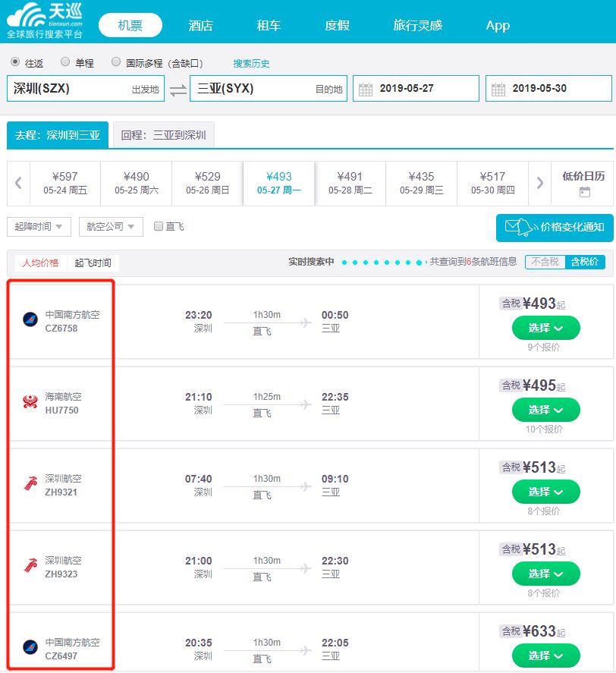This screenshot has width=616, height=673.
Task: Click flight number HU7750
Action: [61, 410]
